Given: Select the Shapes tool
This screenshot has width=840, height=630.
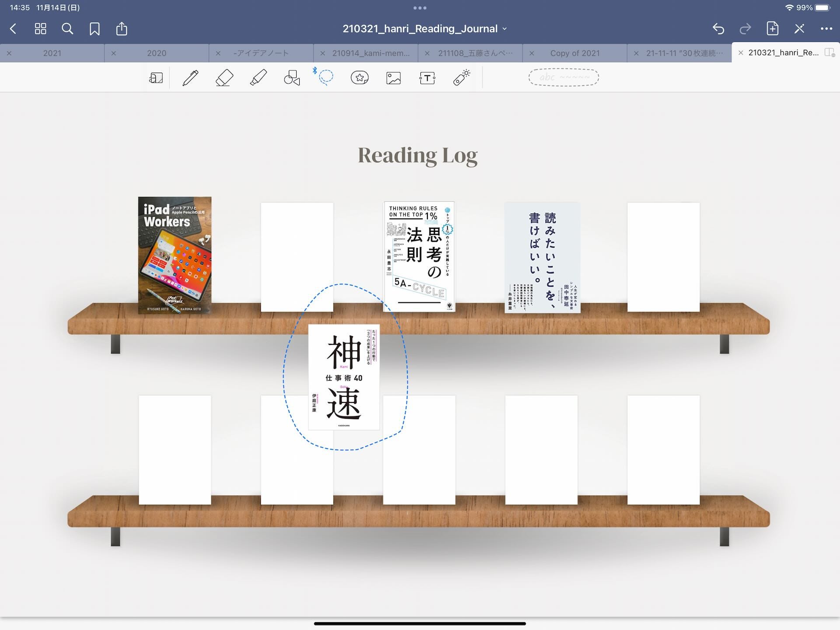Looking at the screenshot, I should (292, 78).
